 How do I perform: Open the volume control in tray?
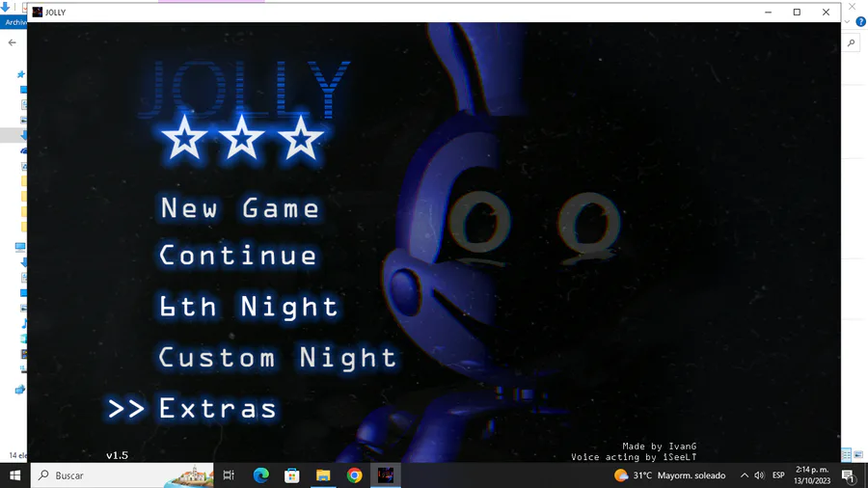point(759,475)
